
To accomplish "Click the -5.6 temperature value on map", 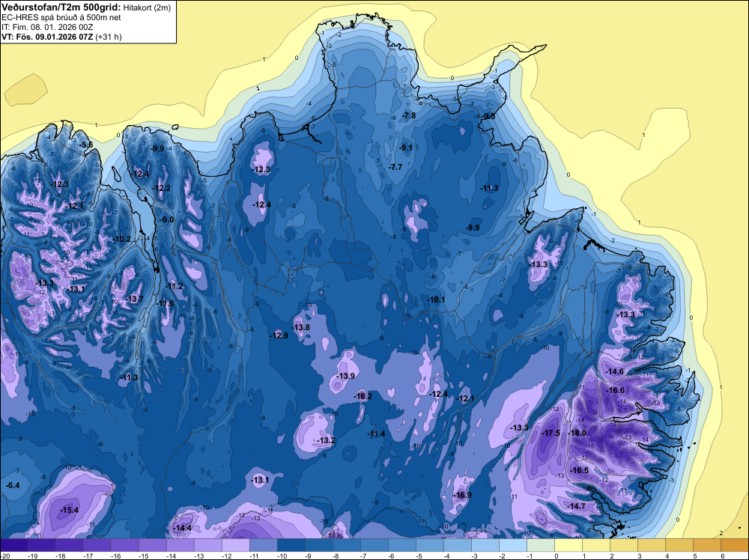I will coord(86,145).
